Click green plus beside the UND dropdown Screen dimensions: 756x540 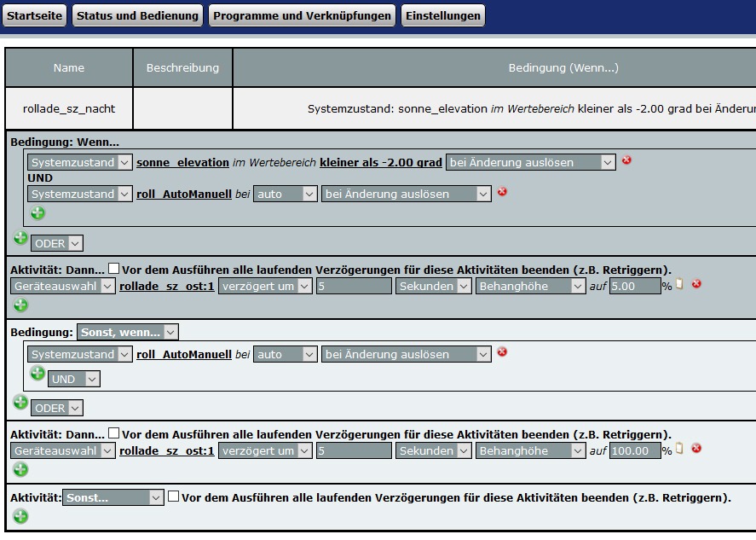tap(38, 373)
